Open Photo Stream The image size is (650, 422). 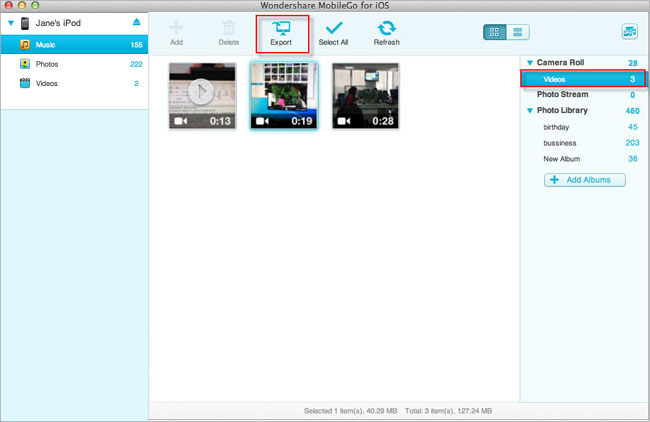[x=563, y=95]
